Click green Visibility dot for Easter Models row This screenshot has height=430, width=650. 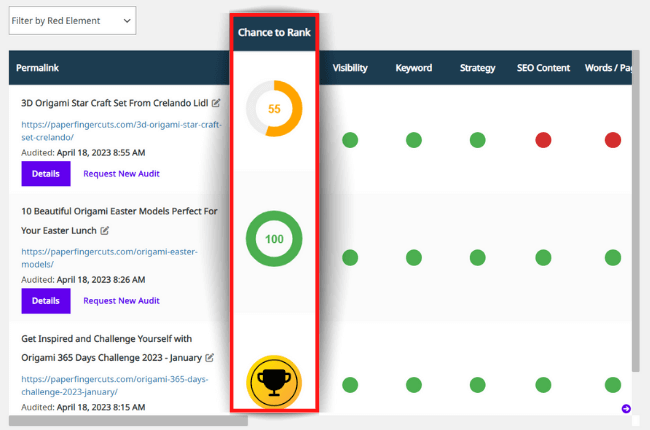[350, 257]
